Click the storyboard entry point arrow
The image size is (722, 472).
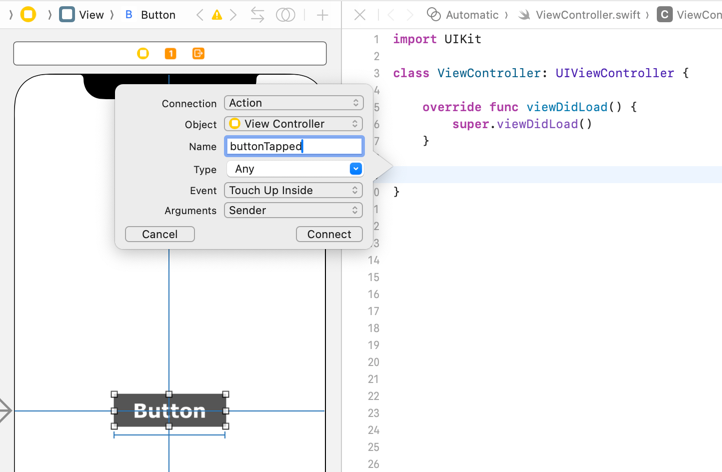(6, 410)
